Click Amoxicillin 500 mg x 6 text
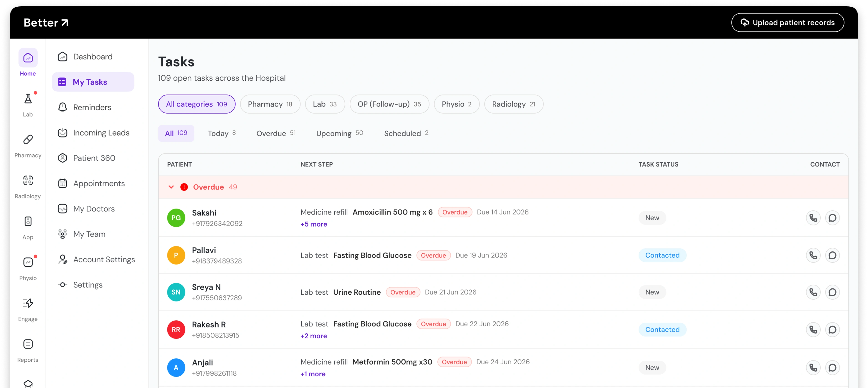This screenshot has height=388, width=868. (393, 212)
